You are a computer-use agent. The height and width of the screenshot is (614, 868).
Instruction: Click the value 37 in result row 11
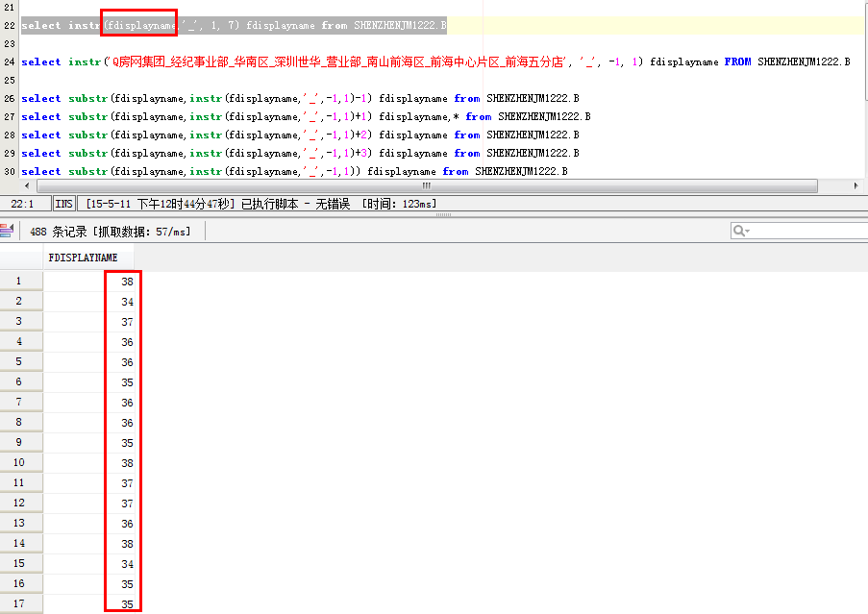point(127,483)
